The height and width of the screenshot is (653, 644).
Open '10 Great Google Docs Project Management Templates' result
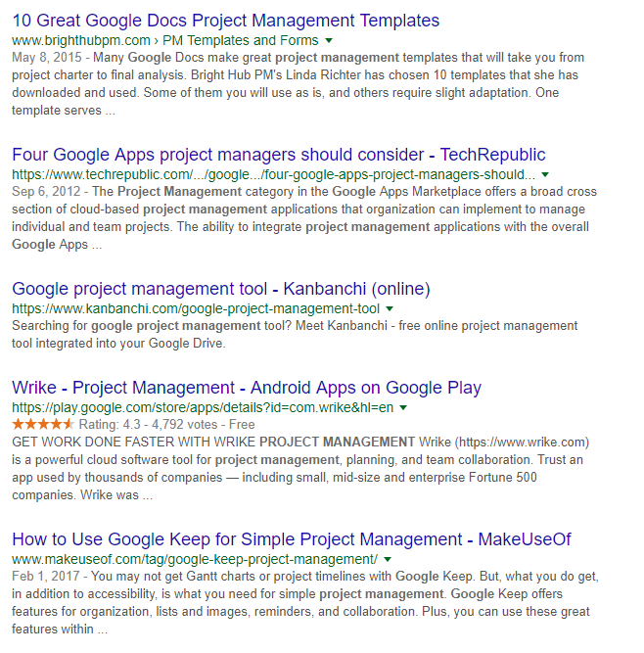pos(226,21)
